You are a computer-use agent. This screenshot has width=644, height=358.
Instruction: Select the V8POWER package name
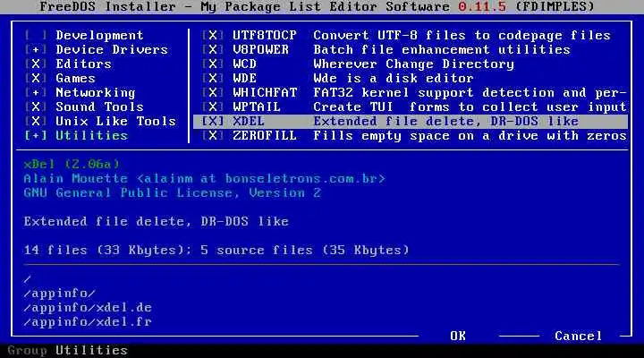pyautogui.click(x=260, y=50)
